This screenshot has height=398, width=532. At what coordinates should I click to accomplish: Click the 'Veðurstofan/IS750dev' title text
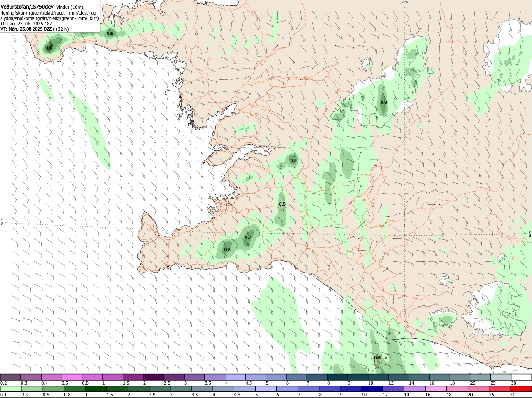(27, 7)
